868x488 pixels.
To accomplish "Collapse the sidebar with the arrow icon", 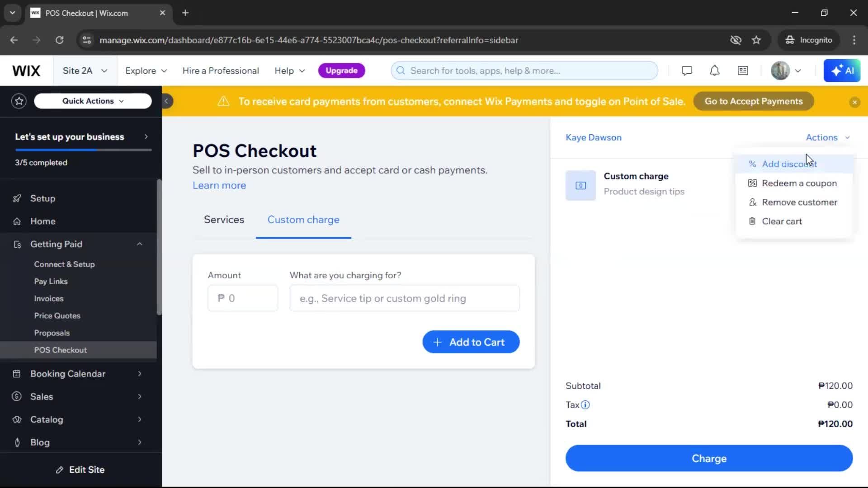I will [166, 101].
